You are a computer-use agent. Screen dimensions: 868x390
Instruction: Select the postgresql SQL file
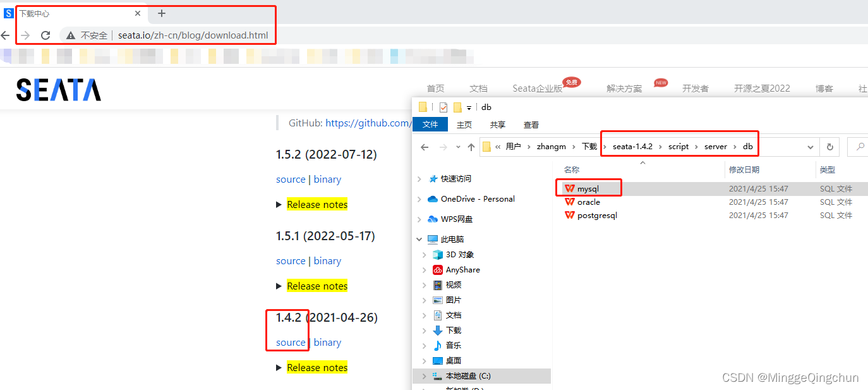click(596, 216)
